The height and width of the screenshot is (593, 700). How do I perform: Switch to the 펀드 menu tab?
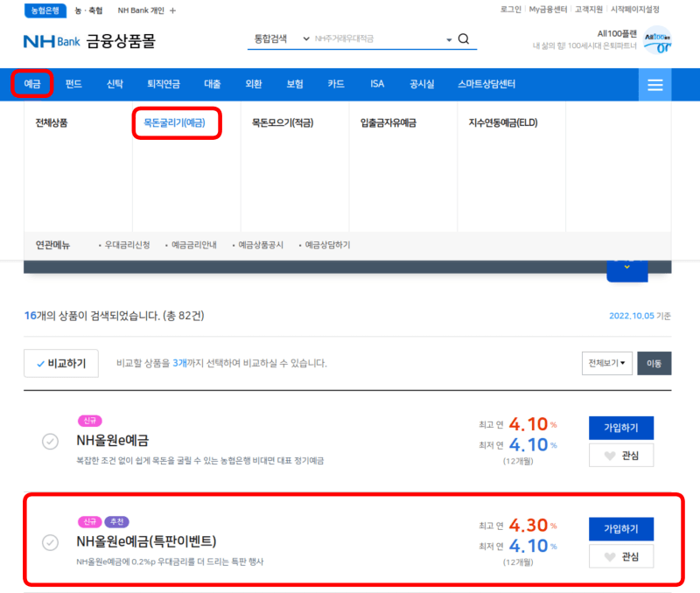(x=72, y=84)
